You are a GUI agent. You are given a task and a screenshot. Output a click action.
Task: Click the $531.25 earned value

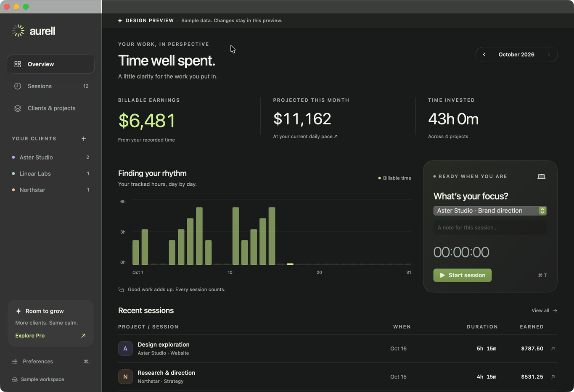pos(532,376)
